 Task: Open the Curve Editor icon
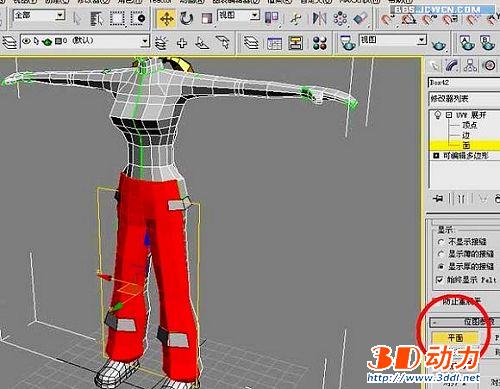coord(274,43)
